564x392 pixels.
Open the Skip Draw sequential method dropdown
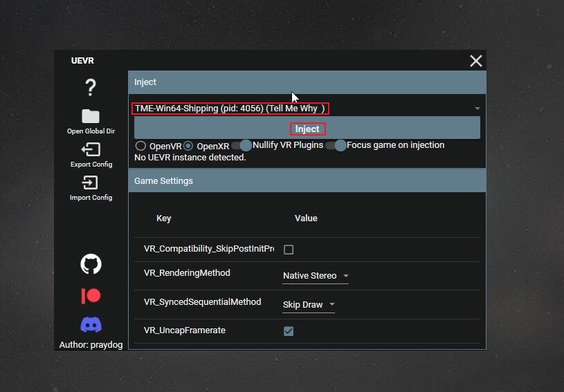[x=309, y=305]
